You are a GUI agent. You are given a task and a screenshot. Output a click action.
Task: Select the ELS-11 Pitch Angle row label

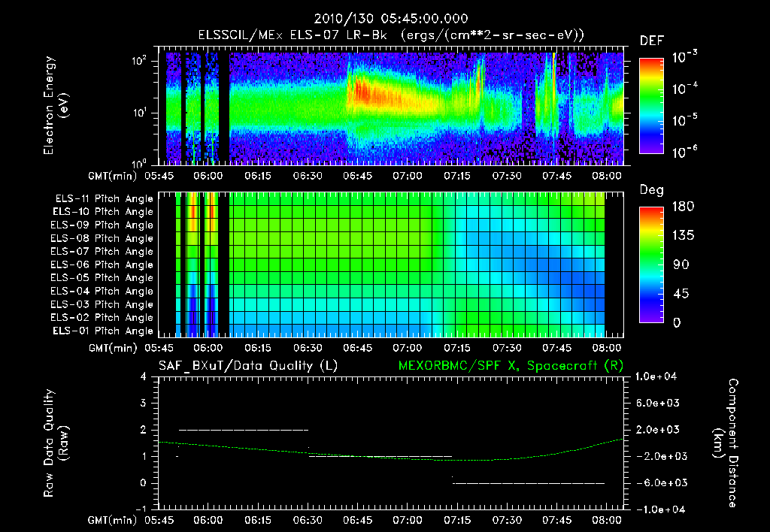[104, 199]
